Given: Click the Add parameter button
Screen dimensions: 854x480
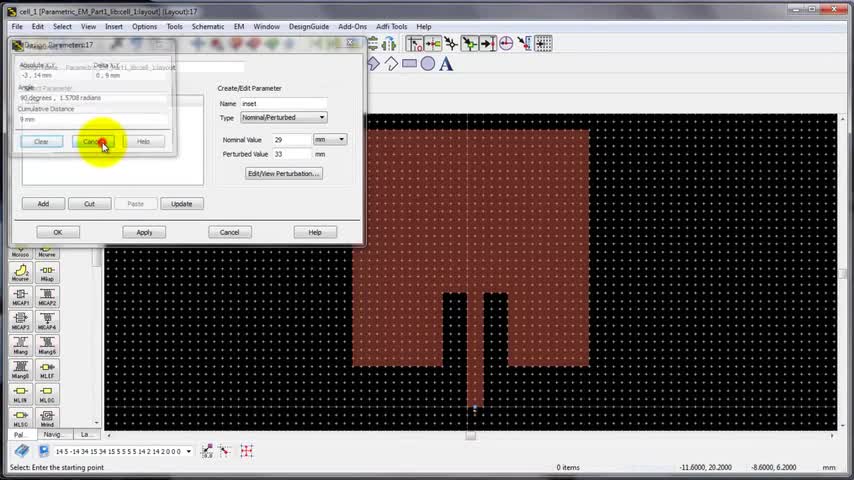Looking at the screenshot, I should point(43,204).
